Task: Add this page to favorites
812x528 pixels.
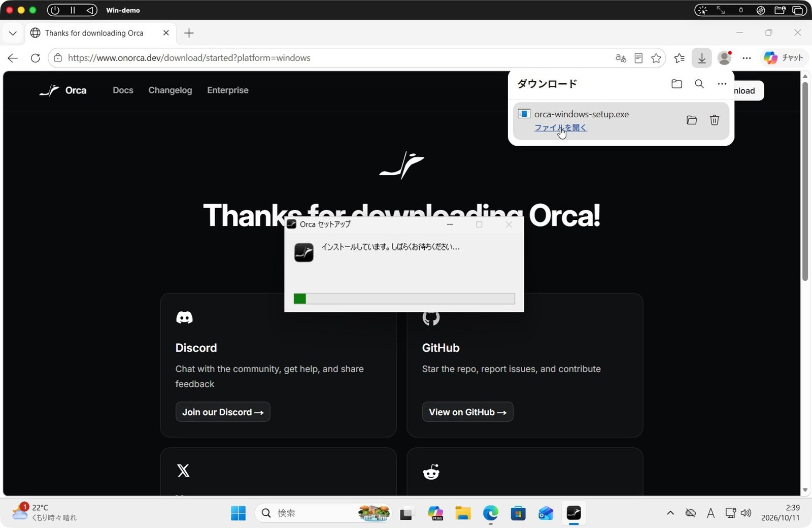Action: pos(656,58)
